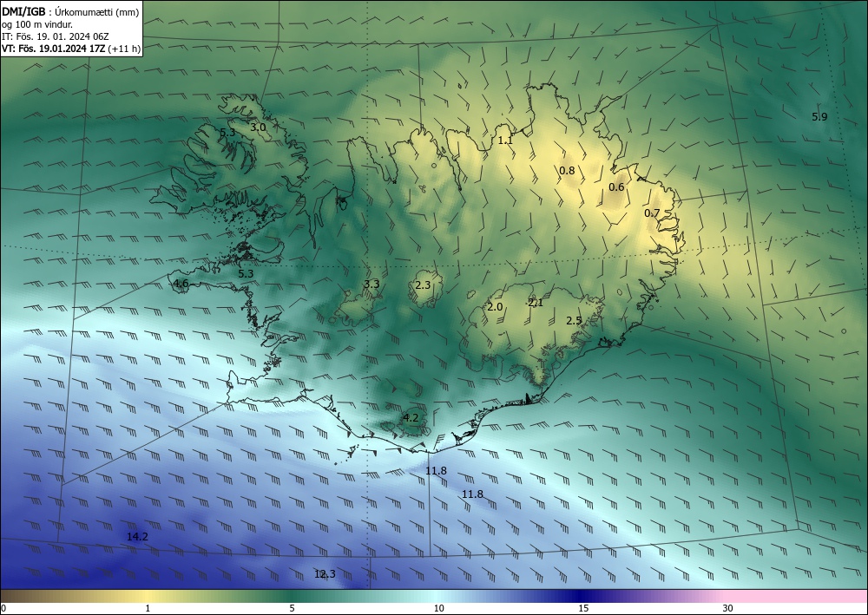Click the 12.3 value label
The image size is (868, 615).
click(325, 574)
